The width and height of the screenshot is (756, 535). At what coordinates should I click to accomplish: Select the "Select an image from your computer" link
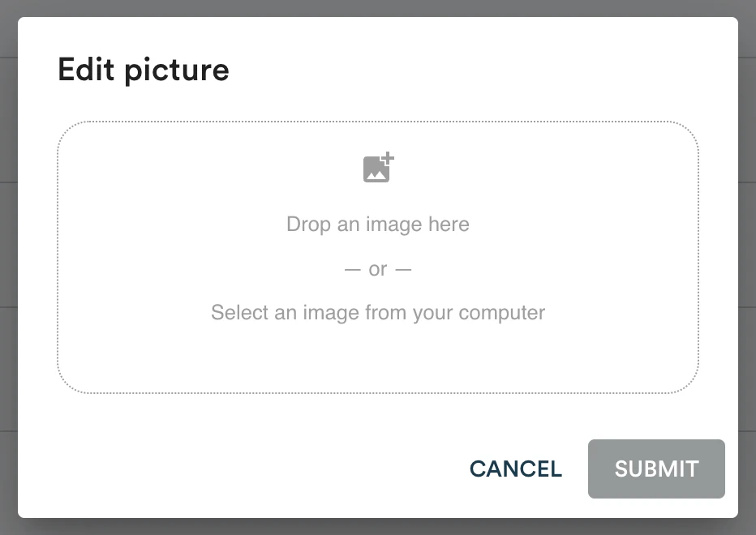378,312
